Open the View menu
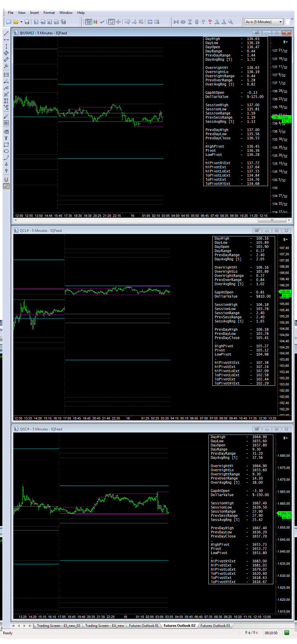 [x=22, y=13]
